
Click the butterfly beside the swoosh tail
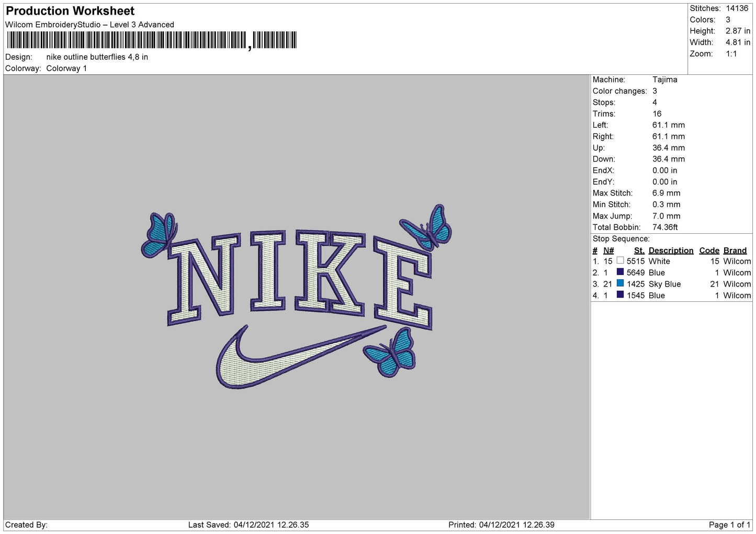click(390, 353)
